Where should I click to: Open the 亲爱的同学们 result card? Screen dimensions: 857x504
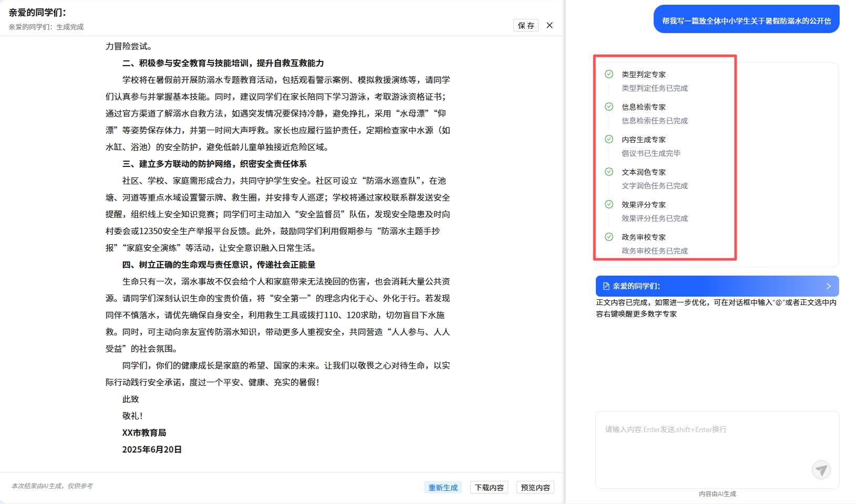(717, 286)
